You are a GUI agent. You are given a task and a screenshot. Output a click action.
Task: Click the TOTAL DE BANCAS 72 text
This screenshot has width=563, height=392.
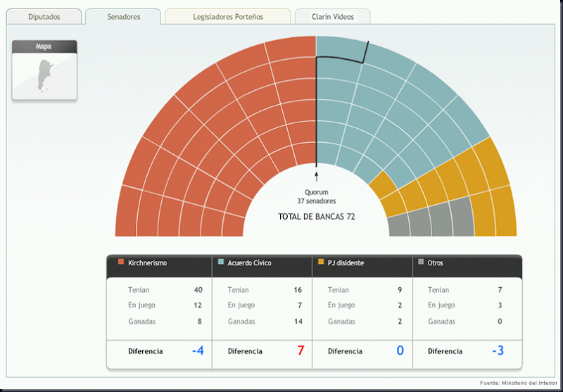click(317, 217)
